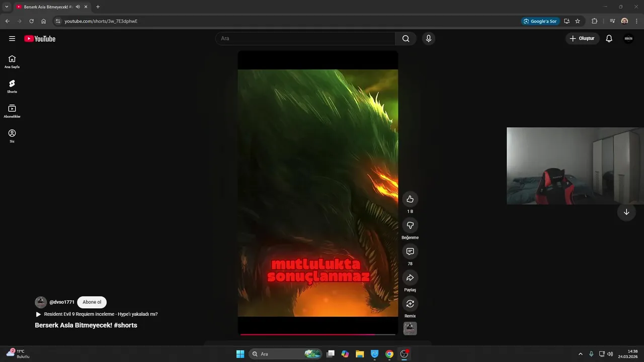Go back in browser history
Screen dimensions: 644x362
tap(8, 21)
